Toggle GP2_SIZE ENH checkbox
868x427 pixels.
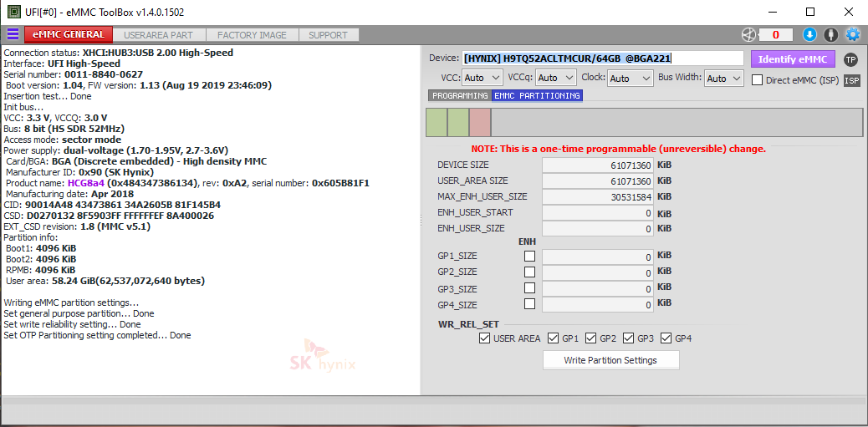tap(530, 272)
